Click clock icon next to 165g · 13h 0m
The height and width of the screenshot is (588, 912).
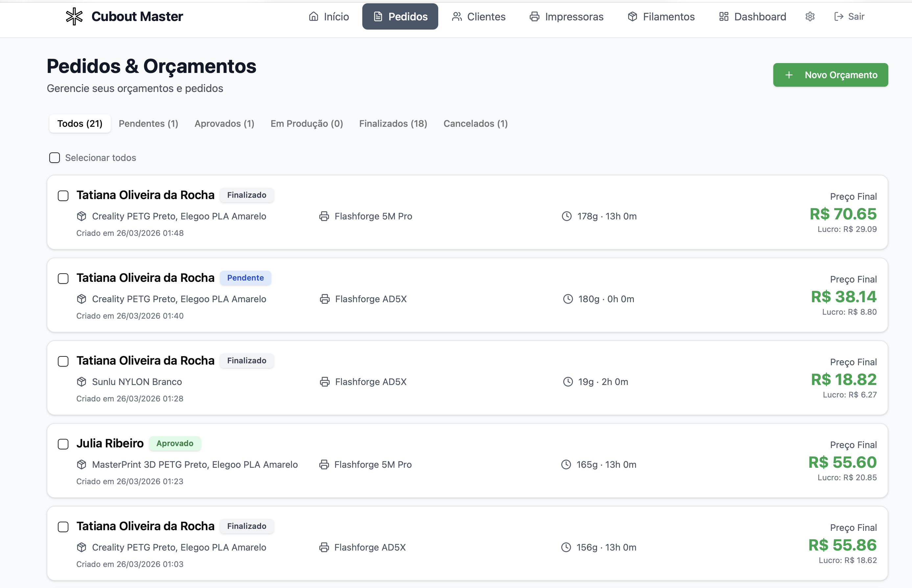566,465
